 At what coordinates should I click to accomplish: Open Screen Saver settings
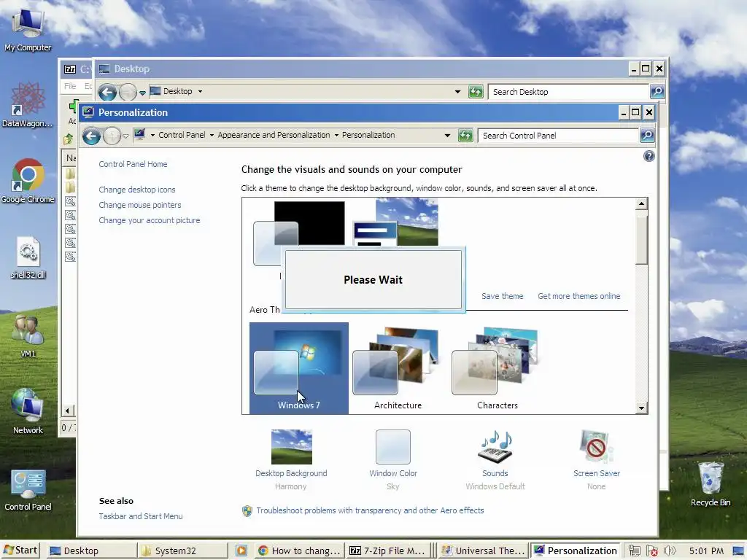coord(597,459)
